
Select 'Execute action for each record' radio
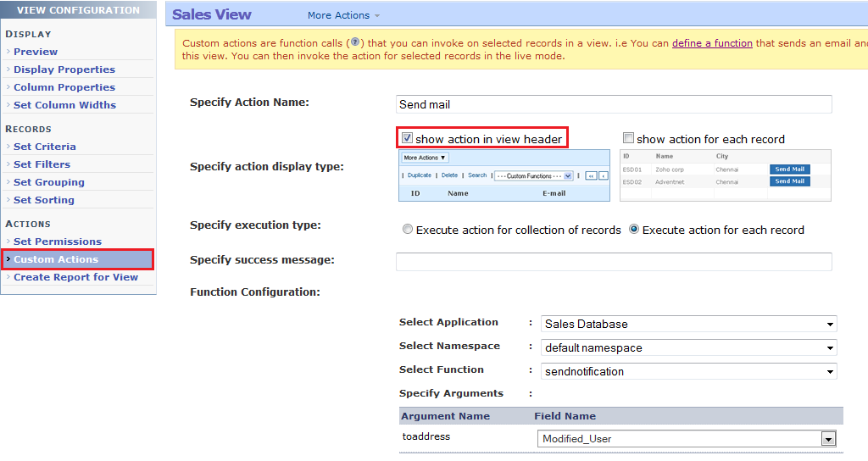[634, 230]
